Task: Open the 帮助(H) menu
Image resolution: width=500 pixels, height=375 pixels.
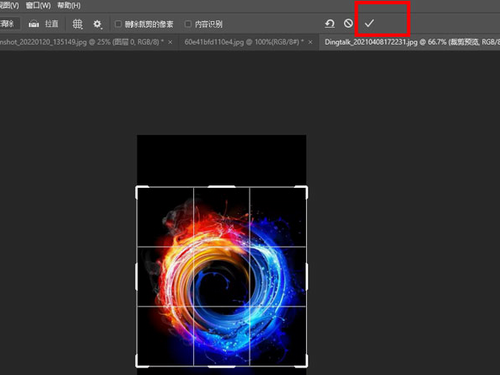Action: click(69, 6)
